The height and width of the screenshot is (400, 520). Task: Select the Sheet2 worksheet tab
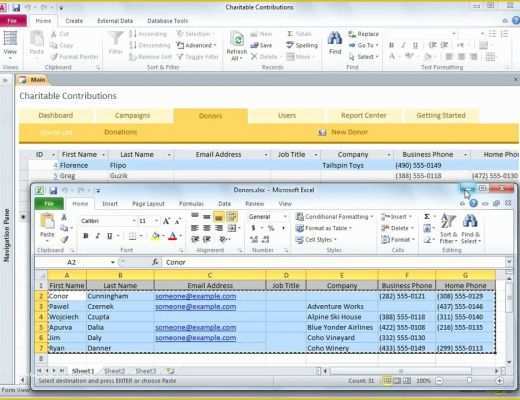114,371
